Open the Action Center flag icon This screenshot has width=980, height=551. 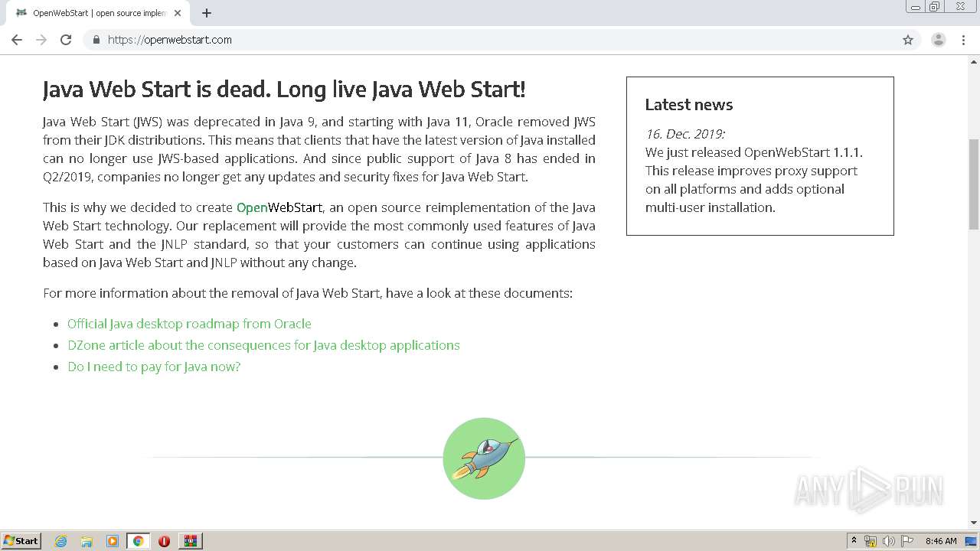[907, 541]
